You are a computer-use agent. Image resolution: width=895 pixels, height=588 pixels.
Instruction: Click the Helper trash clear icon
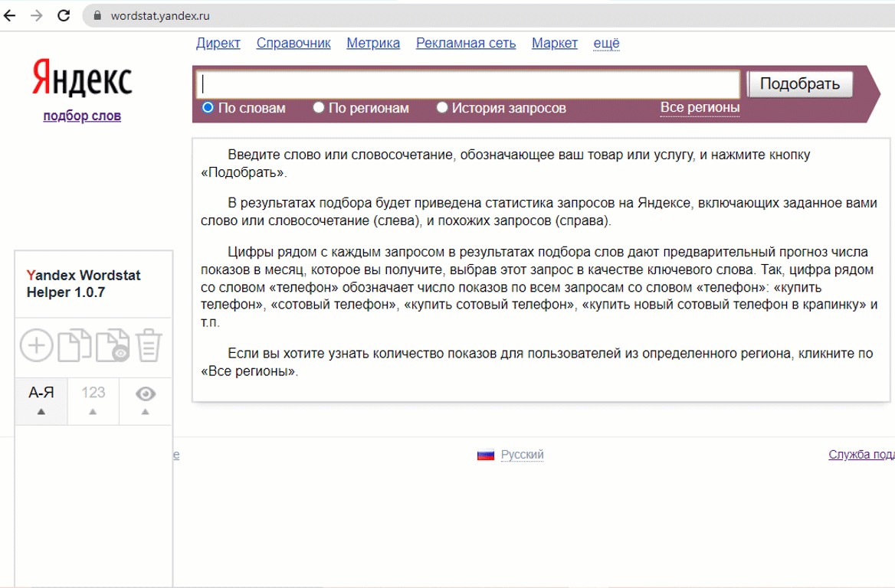[x=149, y=345]
